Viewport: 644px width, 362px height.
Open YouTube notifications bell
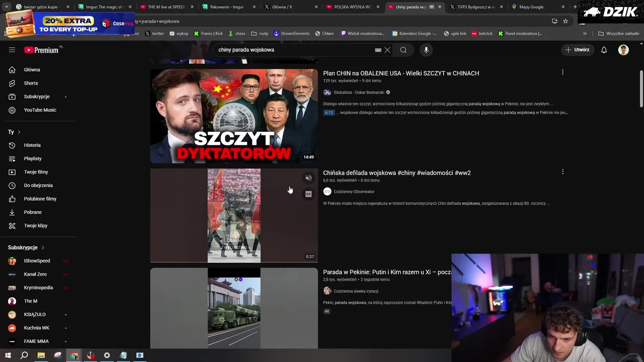[x=604, y=50]
